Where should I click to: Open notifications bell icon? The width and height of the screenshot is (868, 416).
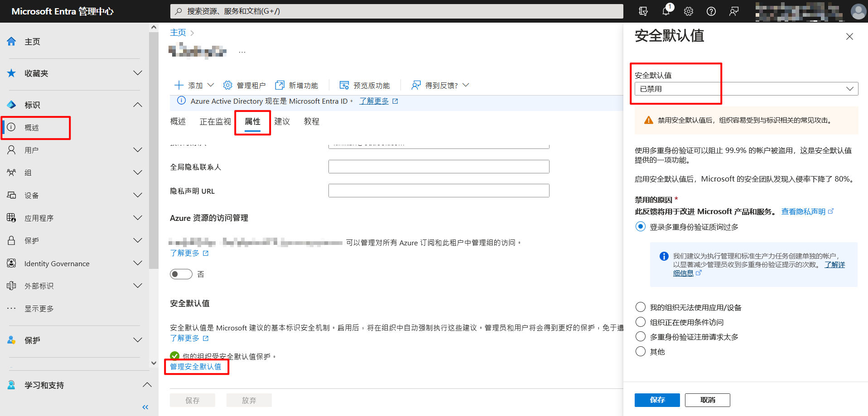pyautogui.click(x=665, y=11)
